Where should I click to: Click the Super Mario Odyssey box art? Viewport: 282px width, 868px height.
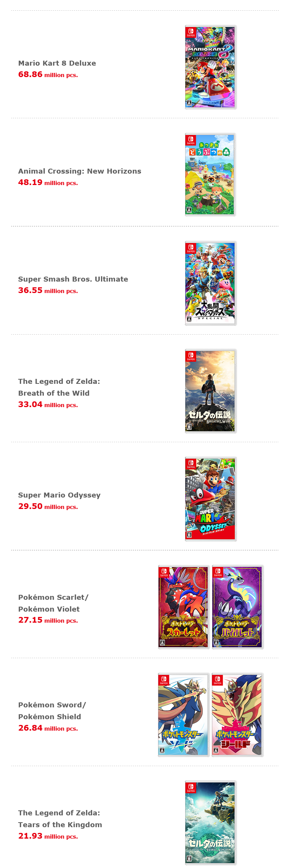[211, 499]
